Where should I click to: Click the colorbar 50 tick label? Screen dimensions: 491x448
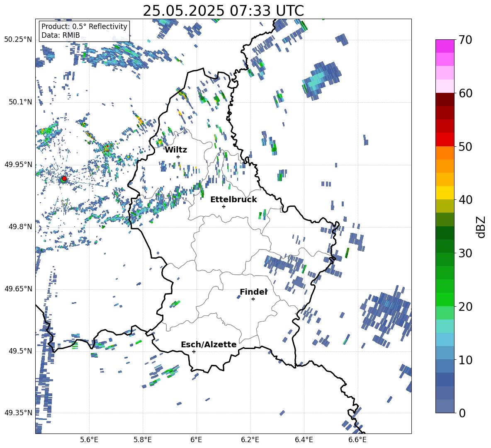(465, 146)
